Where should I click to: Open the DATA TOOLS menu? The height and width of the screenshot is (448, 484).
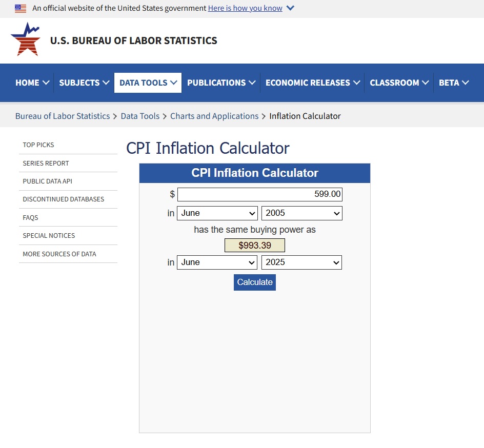tap(148, 83)
